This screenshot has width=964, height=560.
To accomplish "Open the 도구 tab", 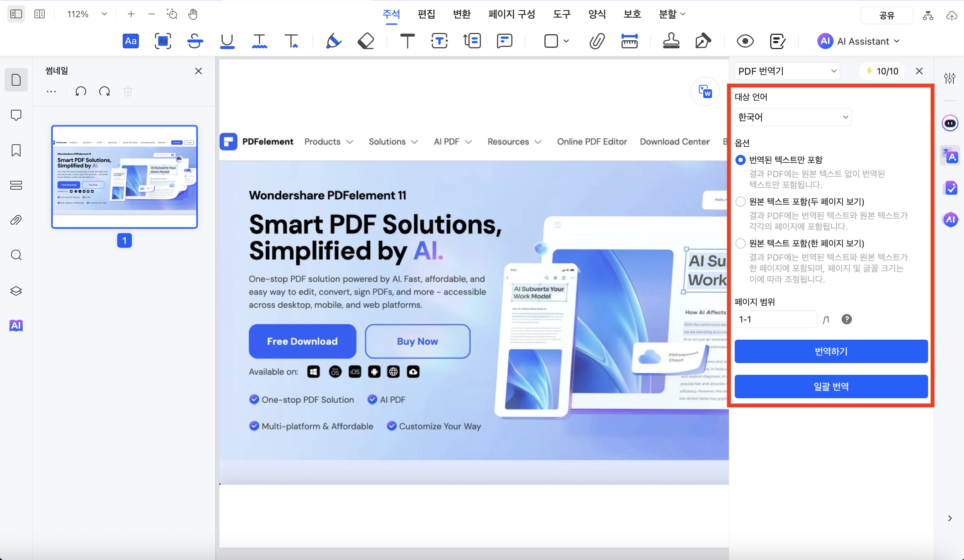I will point(561,14).
